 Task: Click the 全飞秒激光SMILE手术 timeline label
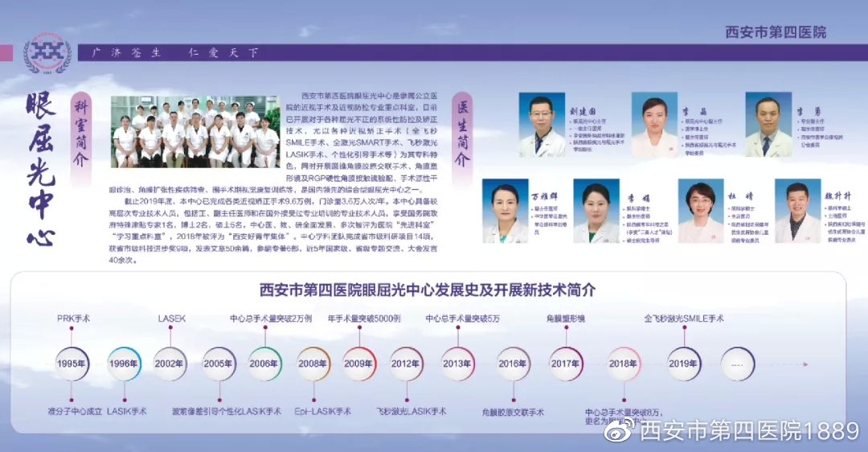[x=683, y=318]
